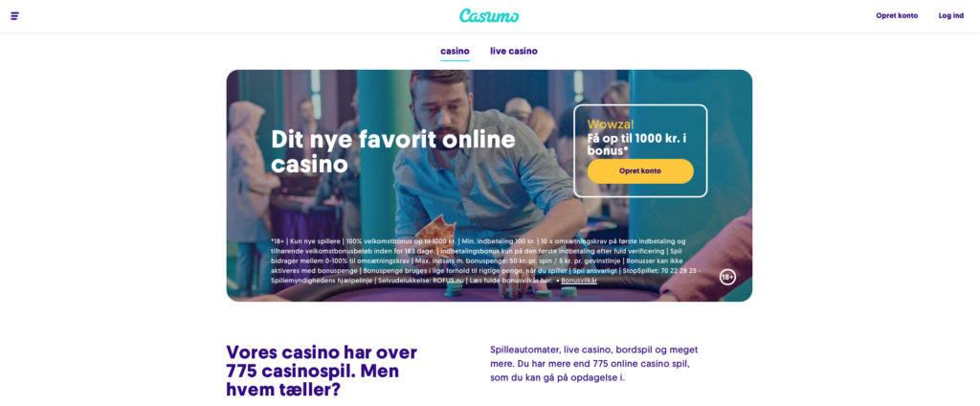Open the Log ind link

coord(951,15)
